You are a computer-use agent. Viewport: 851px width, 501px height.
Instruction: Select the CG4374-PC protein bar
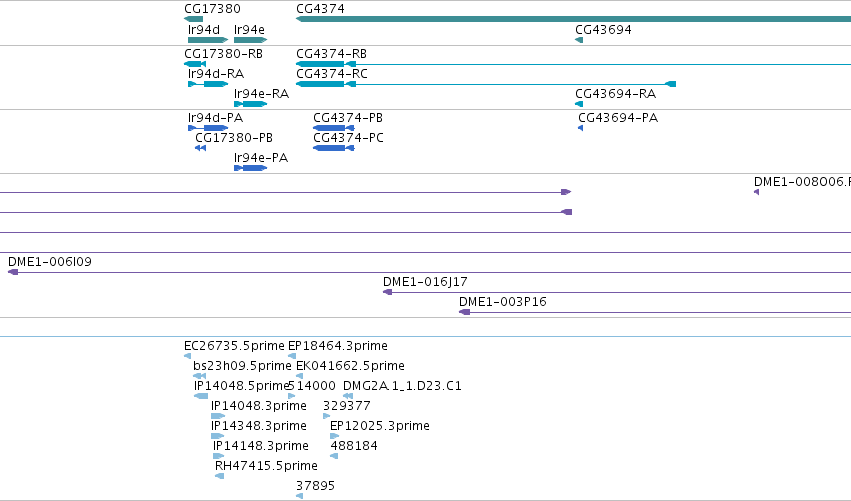(334, 148)
